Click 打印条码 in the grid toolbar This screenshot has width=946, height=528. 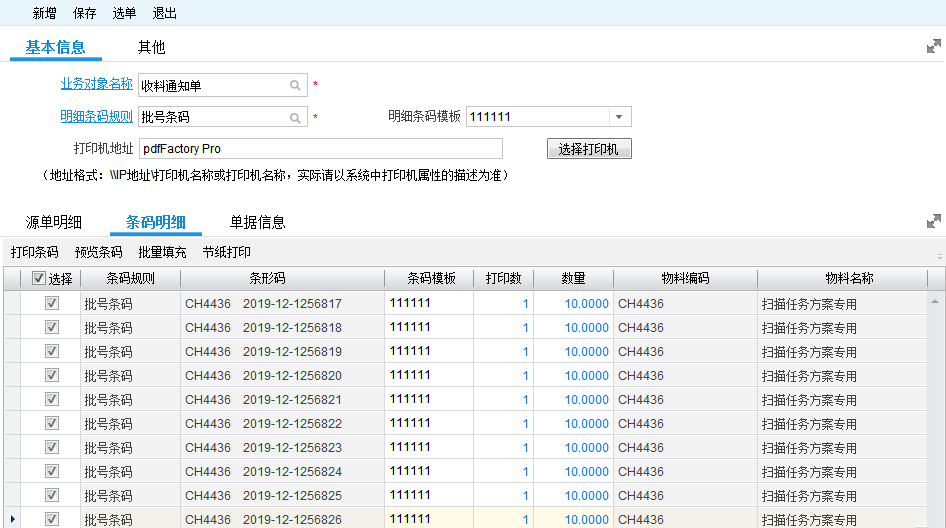coord(35,252)
